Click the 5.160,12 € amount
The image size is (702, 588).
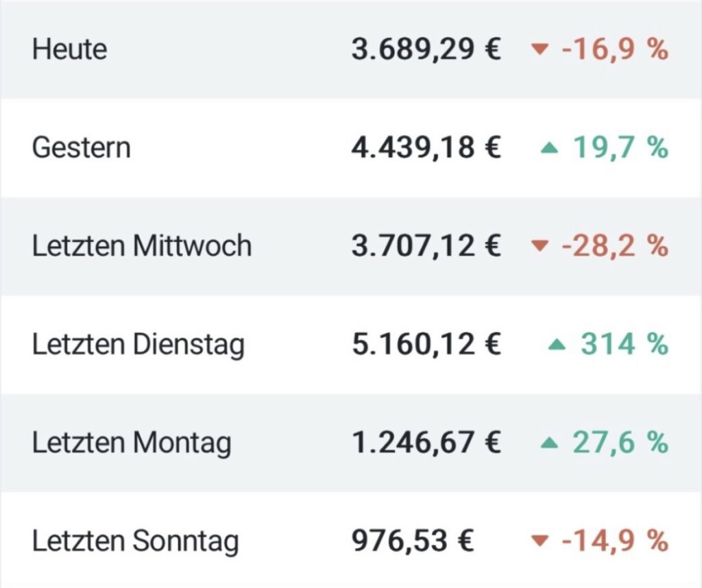click(426, 345)
